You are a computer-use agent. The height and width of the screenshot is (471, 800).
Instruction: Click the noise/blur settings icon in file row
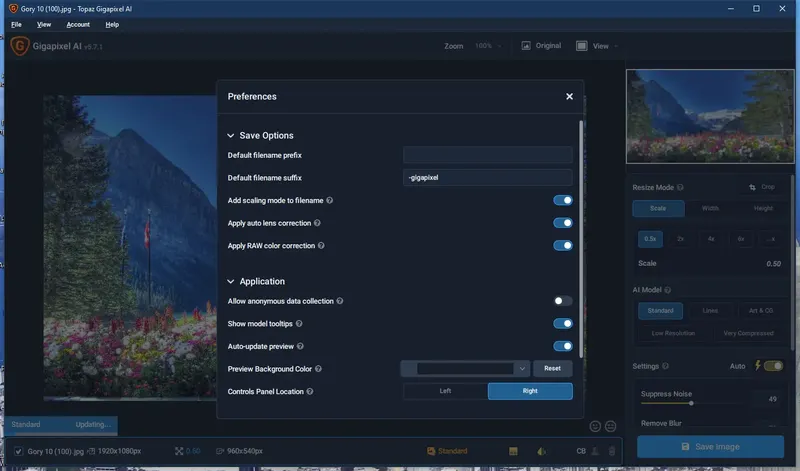pyautogui.click(x=541, y=451)
